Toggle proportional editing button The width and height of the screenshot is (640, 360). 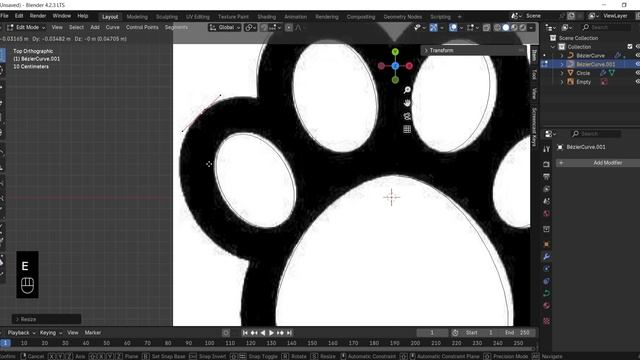(289, 27)
